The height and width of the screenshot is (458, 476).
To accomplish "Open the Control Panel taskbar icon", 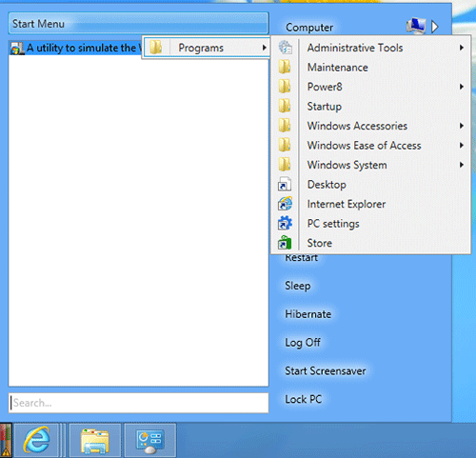I will click(150, 440).
